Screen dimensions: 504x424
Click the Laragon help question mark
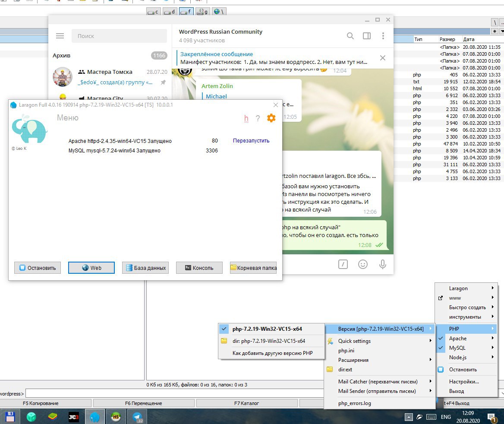[258, 118]
